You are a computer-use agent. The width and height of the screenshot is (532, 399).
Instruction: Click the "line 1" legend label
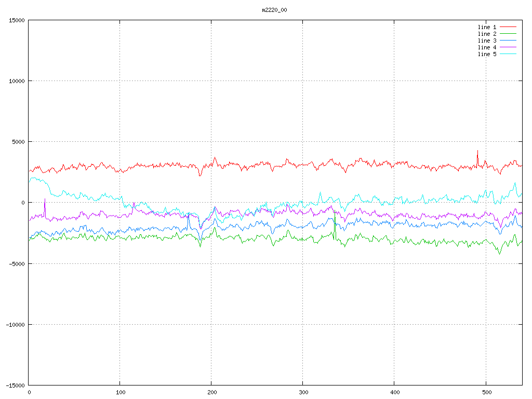pyautogui.click(x=487, y=27)
